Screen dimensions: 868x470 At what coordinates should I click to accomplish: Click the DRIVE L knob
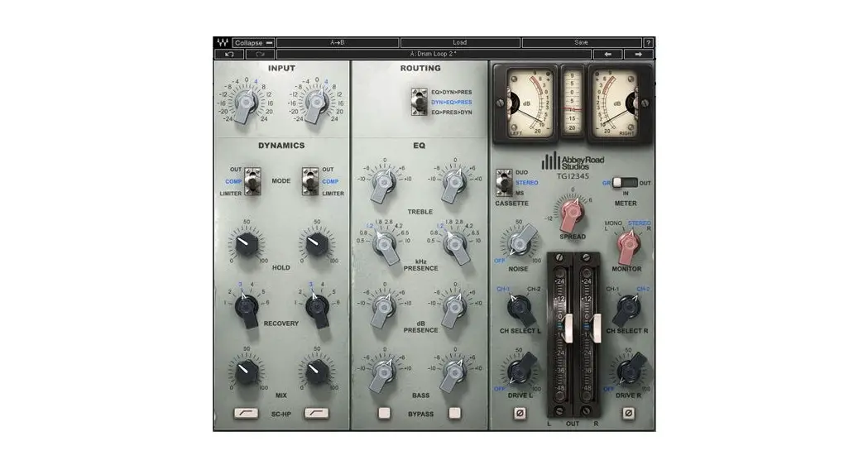(521, 370)
